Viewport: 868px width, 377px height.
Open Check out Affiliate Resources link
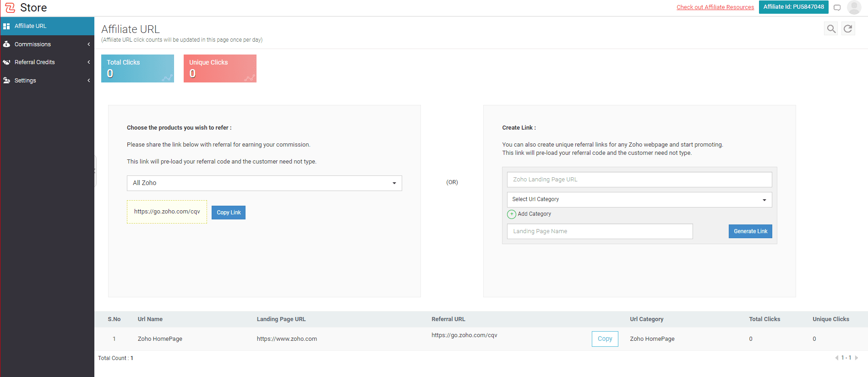(715, 7)
